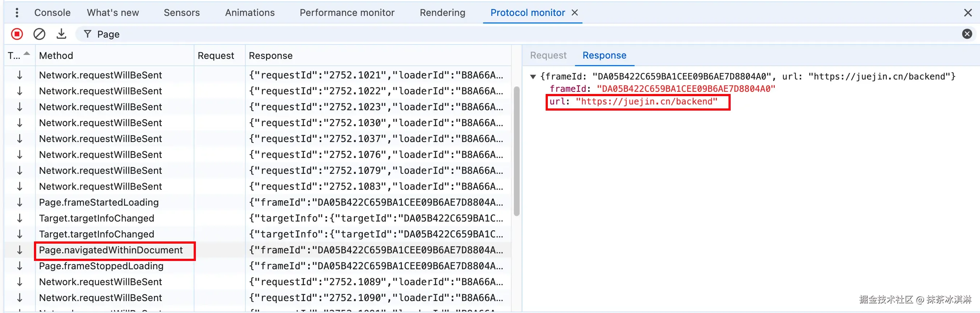Close the DevTools drawer

click(968, 13)
